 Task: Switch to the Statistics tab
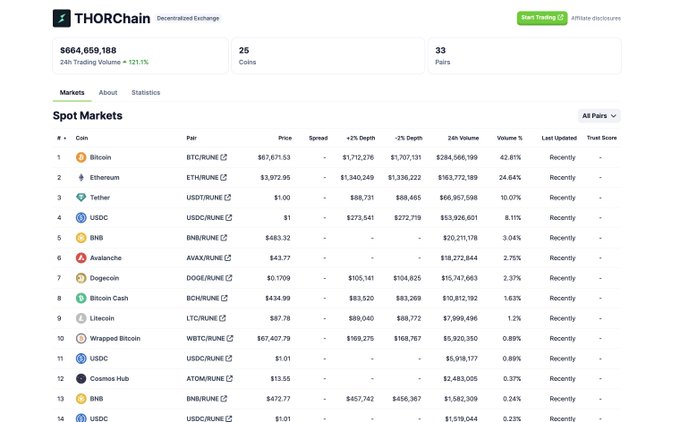point(146,92)
